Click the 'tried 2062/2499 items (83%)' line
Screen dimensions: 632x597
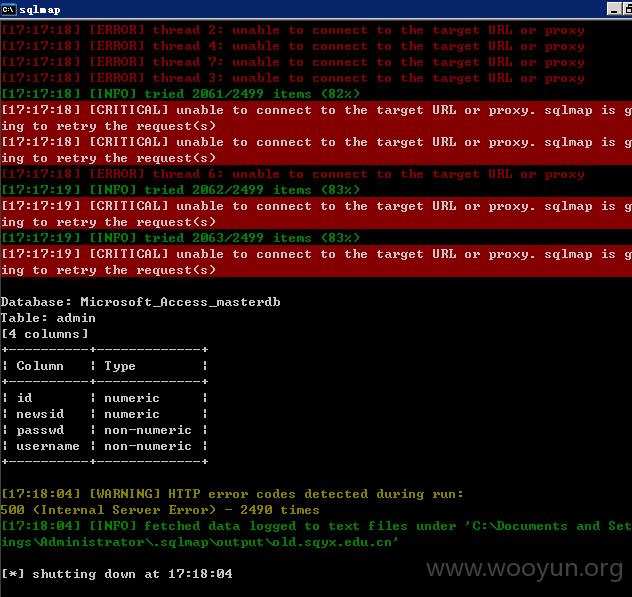(180, 190)
